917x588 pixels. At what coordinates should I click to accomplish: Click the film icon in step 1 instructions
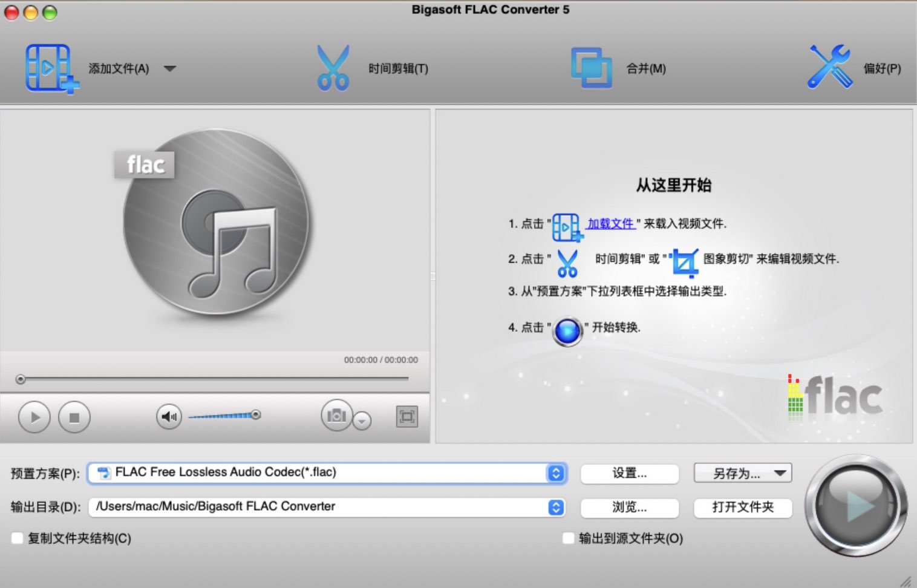(567, 227)
